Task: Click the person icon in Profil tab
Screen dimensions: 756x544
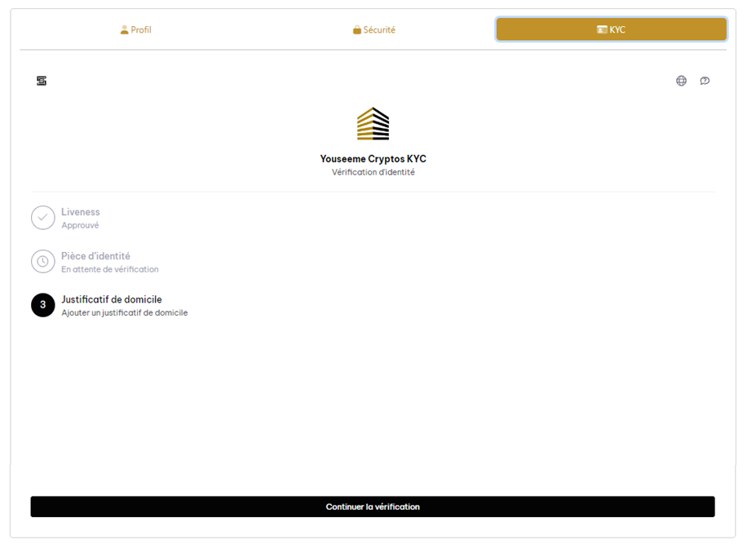Action: pyautogui.click(x=125, y=30)
